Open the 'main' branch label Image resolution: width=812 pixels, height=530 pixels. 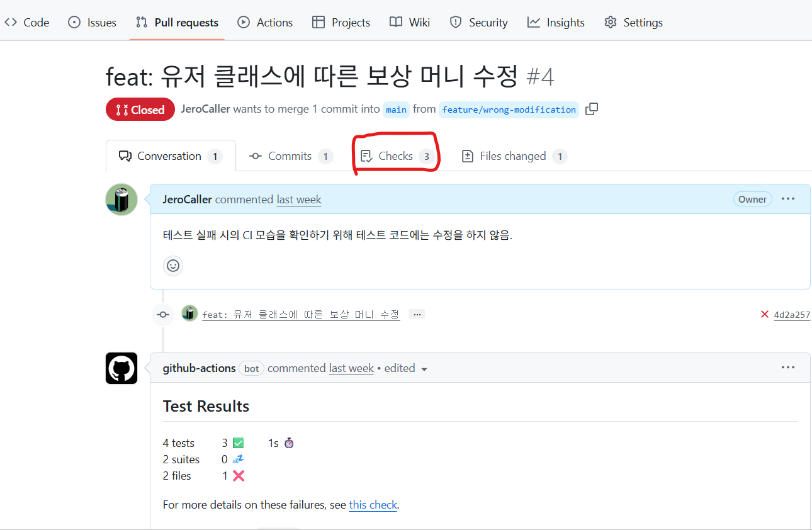396,109
